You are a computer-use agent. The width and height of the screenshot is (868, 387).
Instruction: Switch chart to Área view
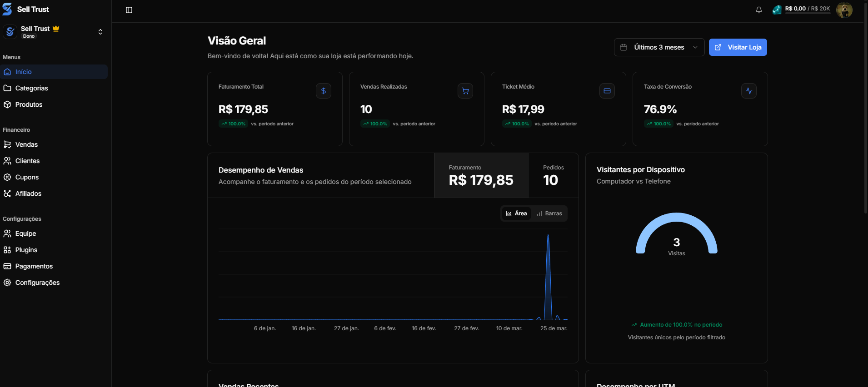pos(516,213)
